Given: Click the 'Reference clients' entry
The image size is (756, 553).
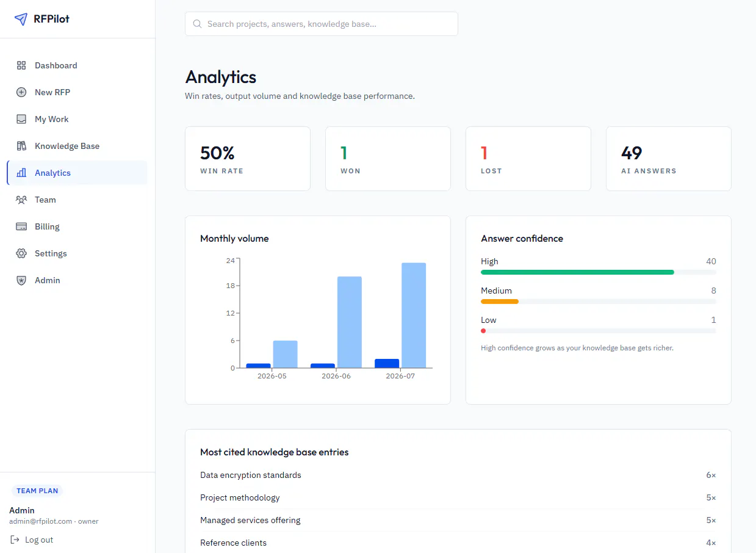Looking at the screenshot, I should (233, 543).
